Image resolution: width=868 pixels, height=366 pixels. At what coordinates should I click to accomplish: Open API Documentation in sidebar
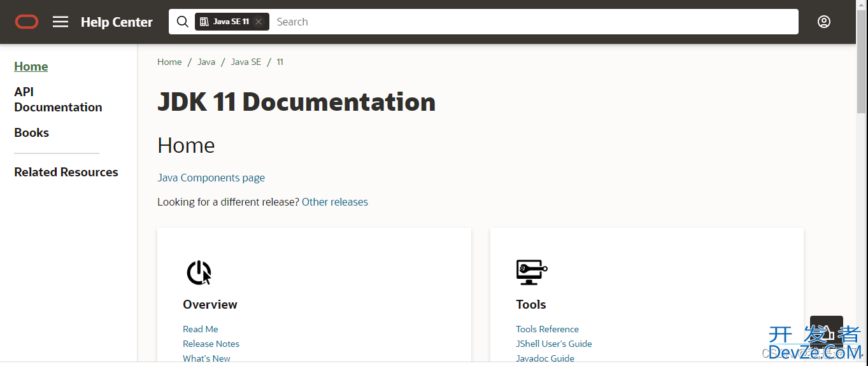tap(58, 99)
